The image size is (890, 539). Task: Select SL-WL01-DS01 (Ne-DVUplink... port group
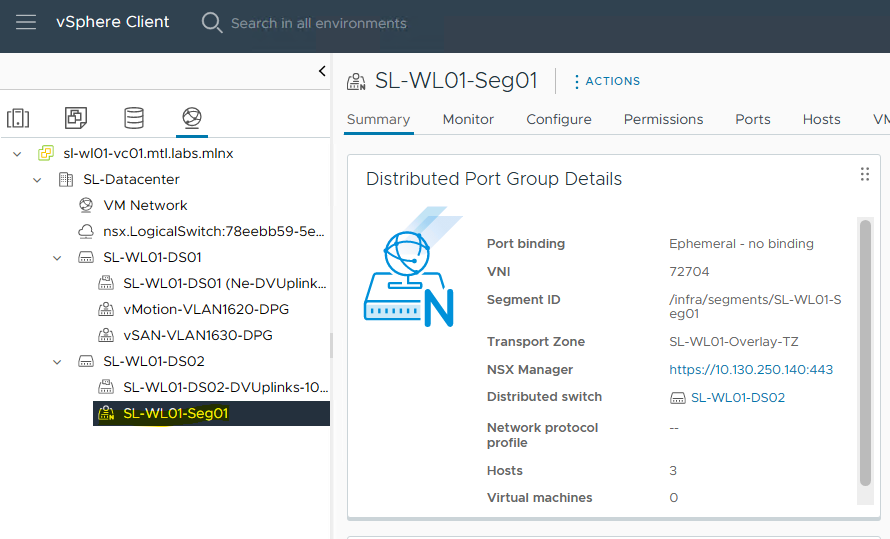225,283
